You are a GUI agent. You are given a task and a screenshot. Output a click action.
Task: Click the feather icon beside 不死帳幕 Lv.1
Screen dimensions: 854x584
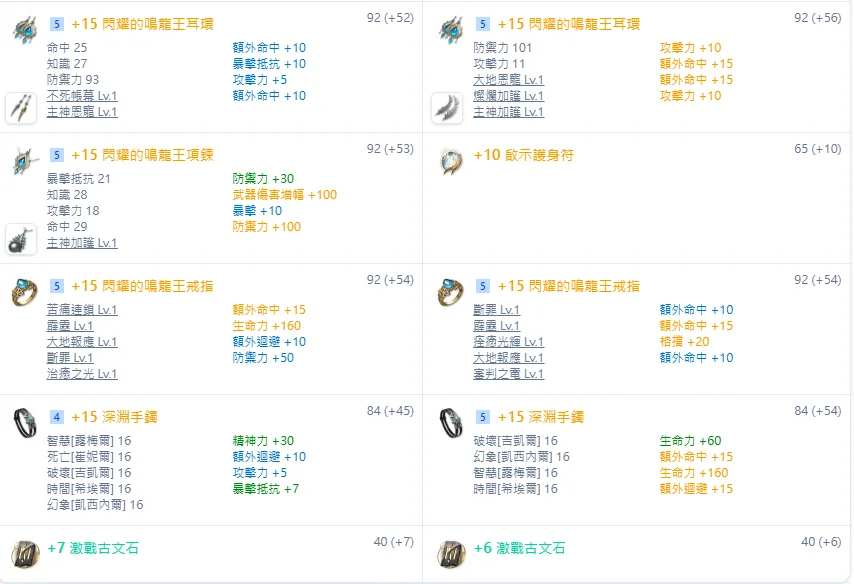[21, 107]
